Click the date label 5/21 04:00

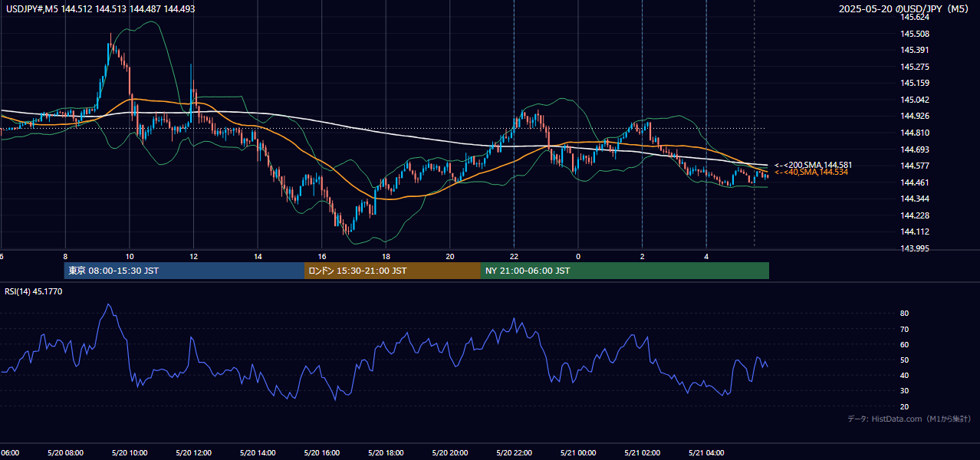coord(706,452)
